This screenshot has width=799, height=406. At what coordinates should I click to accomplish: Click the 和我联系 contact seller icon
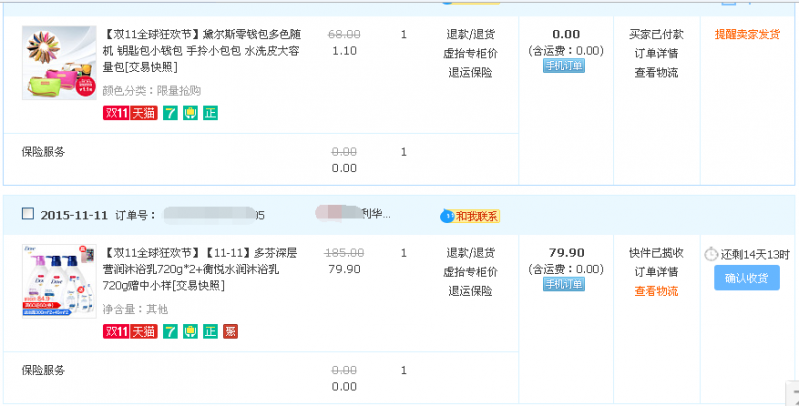pos(469,215)
